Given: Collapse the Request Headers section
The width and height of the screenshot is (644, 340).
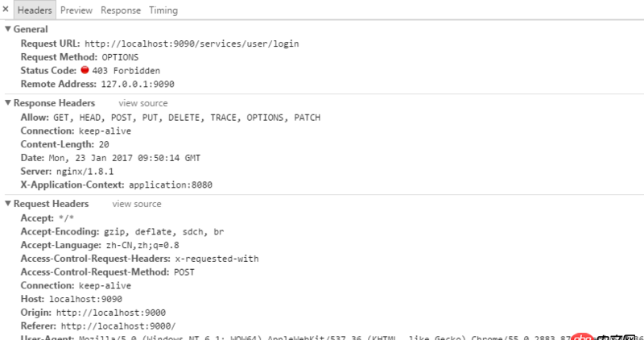Looking at the screenshot, I should 9,204.
